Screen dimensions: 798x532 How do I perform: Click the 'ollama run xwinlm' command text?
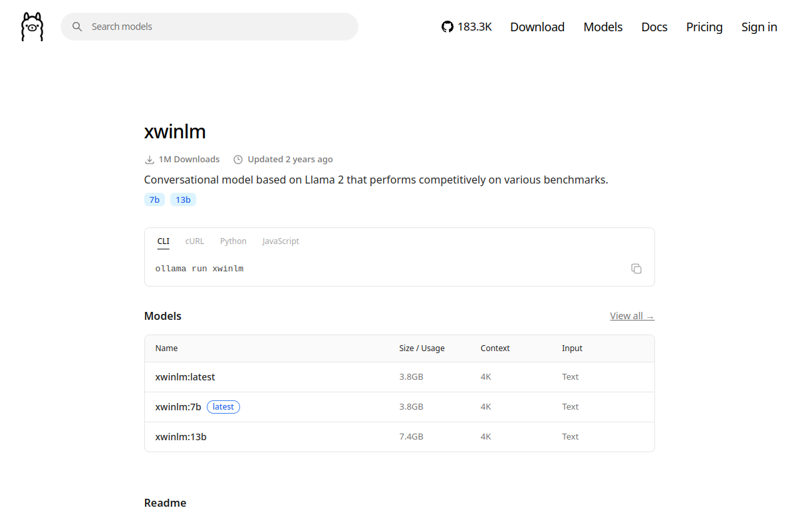199,269
